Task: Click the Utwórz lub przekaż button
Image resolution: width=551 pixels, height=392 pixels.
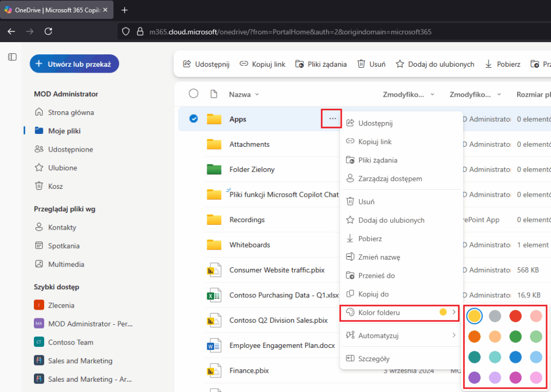Action: coord(74,64)
